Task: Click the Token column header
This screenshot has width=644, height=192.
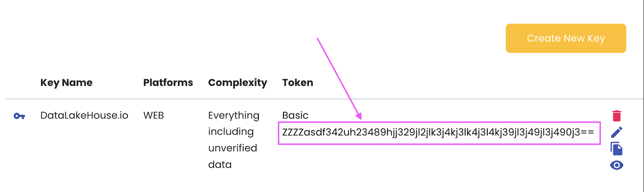Action: click(297, 83)
